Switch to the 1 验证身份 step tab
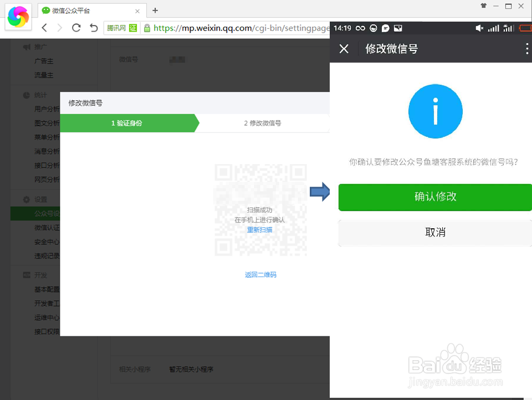532x400 pixels. tap(126, 123)
